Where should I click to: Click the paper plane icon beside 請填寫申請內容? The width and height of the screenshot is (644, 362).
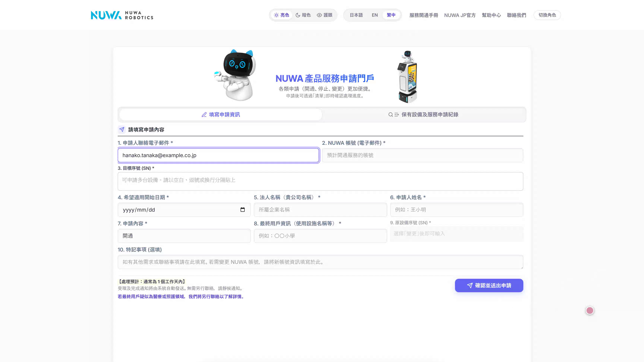(x=122, y=129)
